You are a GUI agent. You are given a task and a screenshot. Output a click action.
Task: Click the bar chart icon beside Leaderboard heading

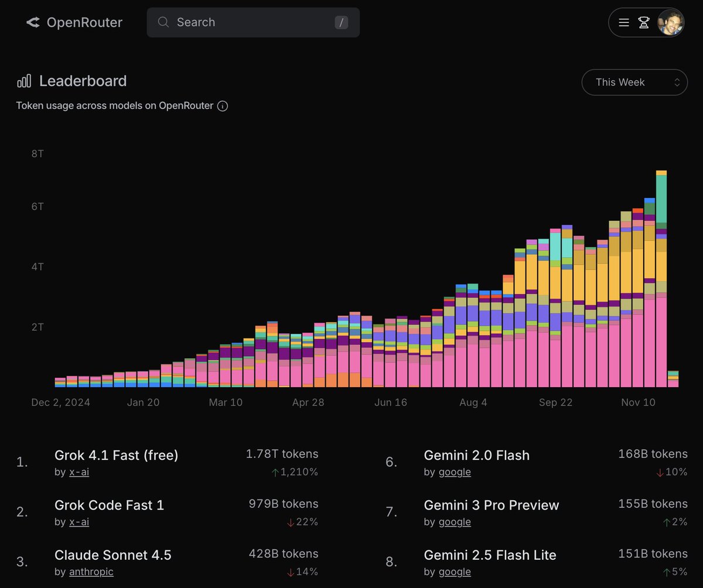pos(23,81)
